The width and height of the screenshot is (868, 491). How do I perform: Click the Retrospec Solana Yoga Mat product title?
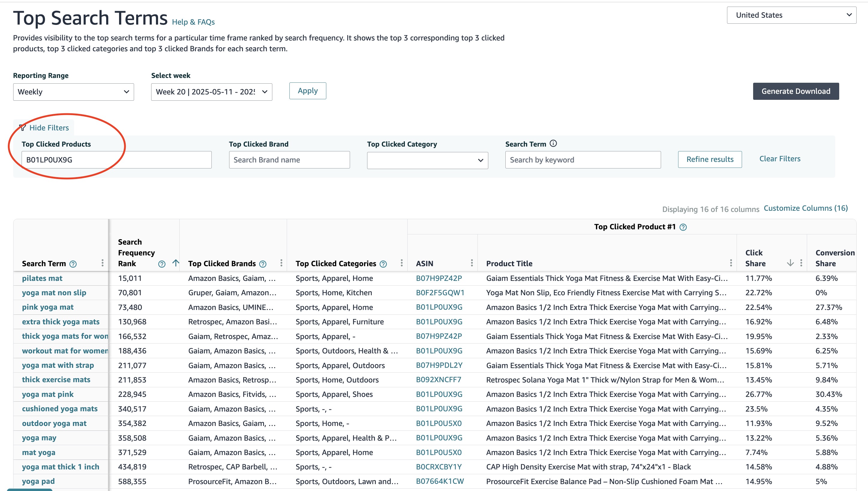(x=605, y=380)
